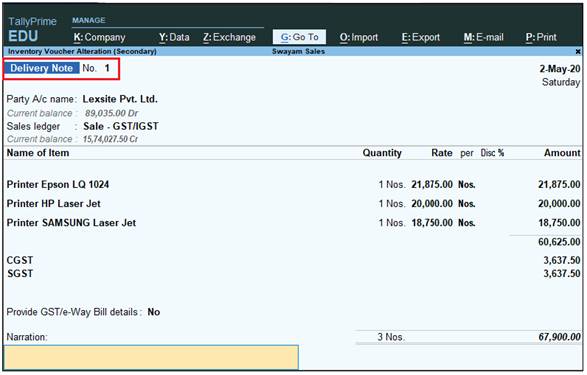Open the Y: Data menu
This screenshot has width=587, height=375.
(174, 37)
